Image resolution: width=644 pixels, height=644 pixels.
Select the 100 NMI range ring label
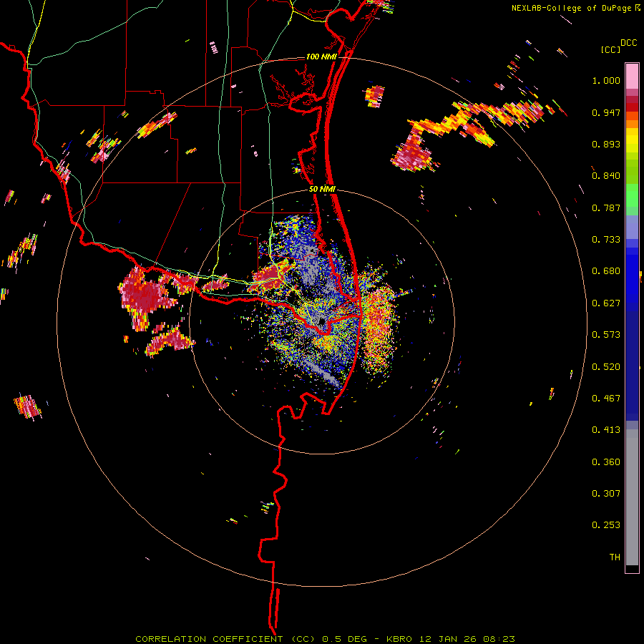321,57
